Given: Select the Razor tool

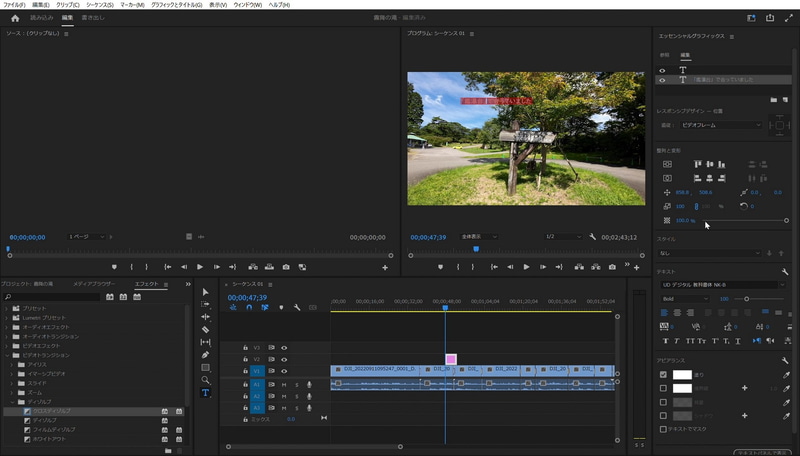Looking at the screenshot, I should pyautogui.click(x=206, y=329).
